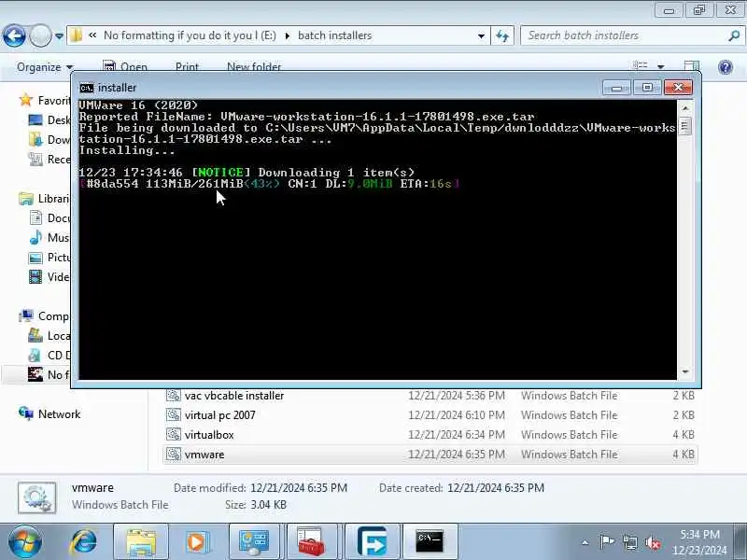Select the vmware batch file row
747x560 pixels.
[430, 455]
